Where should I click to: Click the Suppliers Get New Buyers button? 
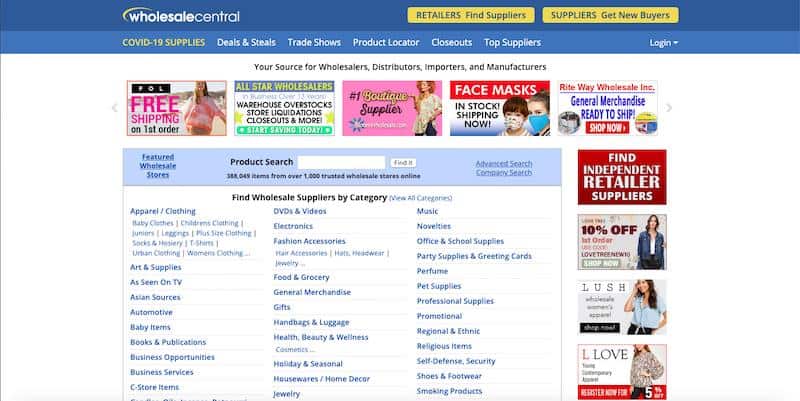pos(610,15)
